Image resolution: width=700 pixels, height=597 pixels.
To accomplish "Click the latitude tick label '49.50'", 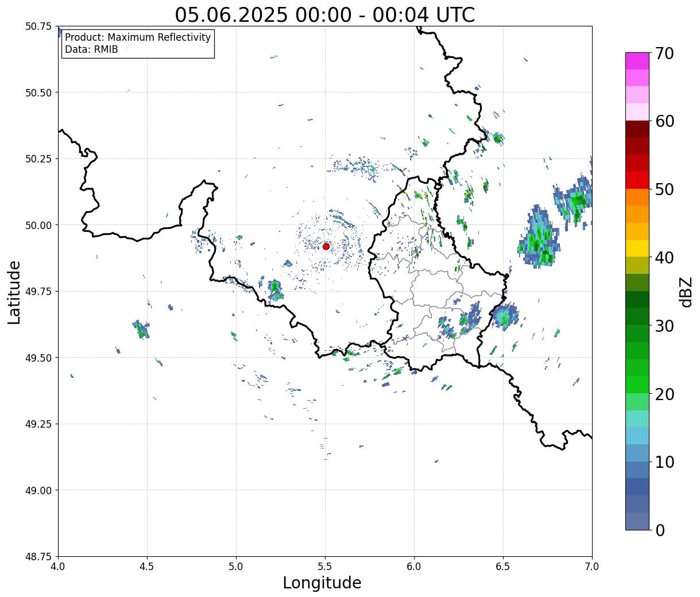I will click(38, 358).
